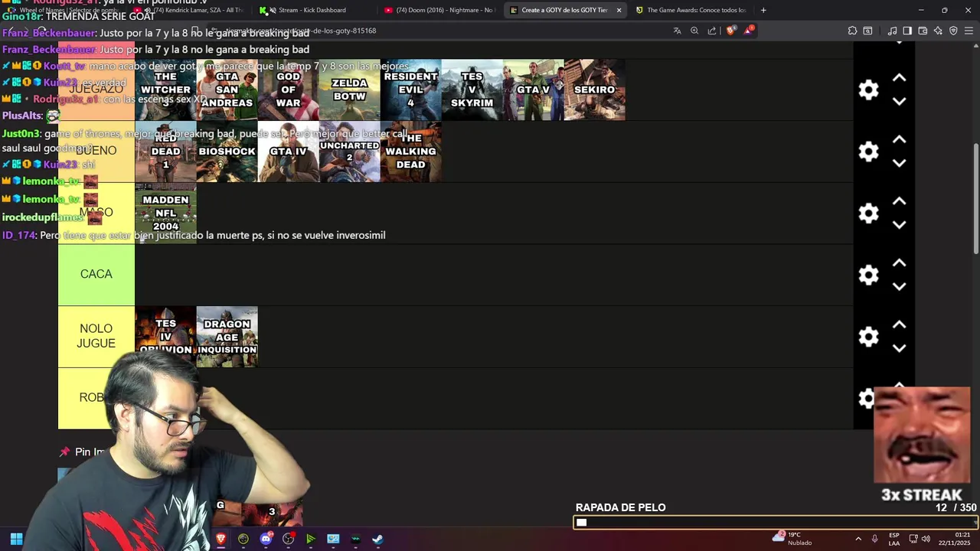Move the MASO row down with its arrow
The height and width of the screenshot is (551, 980).
900,225
